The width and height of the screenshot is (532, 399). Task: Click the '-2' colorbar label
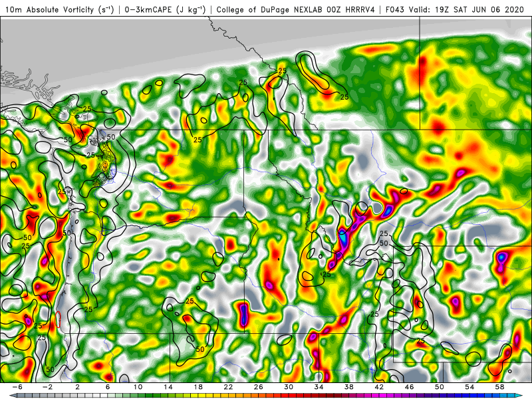pyautogui.click(x=48, y=387)
